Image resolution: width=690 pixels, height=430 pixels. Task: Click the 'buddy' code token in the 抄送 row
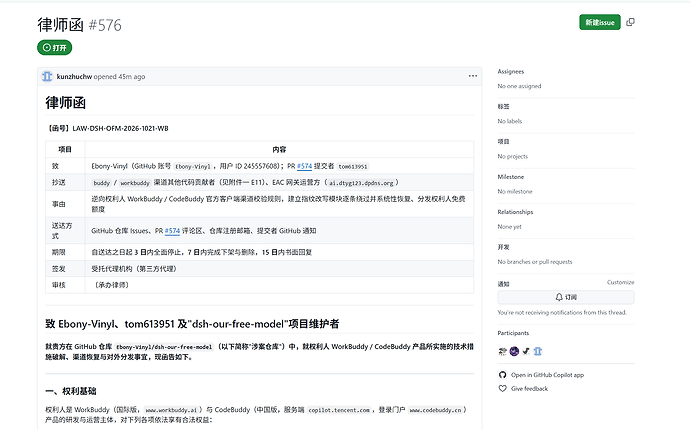pos(102,183)
